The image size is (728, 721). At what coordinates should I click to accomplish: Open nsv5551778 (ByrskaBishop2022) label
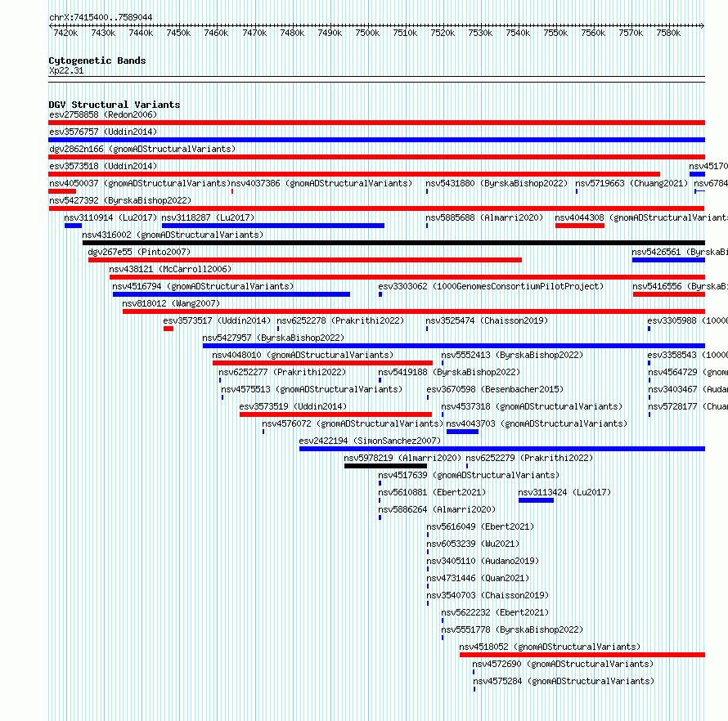(512, 629)
